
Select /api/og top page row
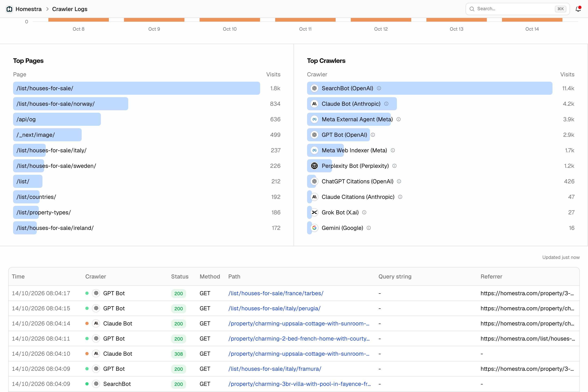(147, 119)
